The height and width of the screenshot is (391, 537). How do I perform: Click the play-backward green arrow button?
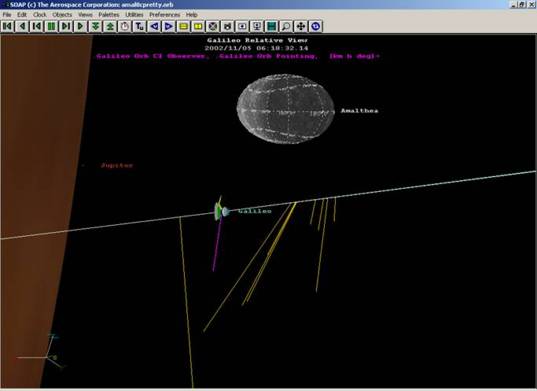click(22, 26)
